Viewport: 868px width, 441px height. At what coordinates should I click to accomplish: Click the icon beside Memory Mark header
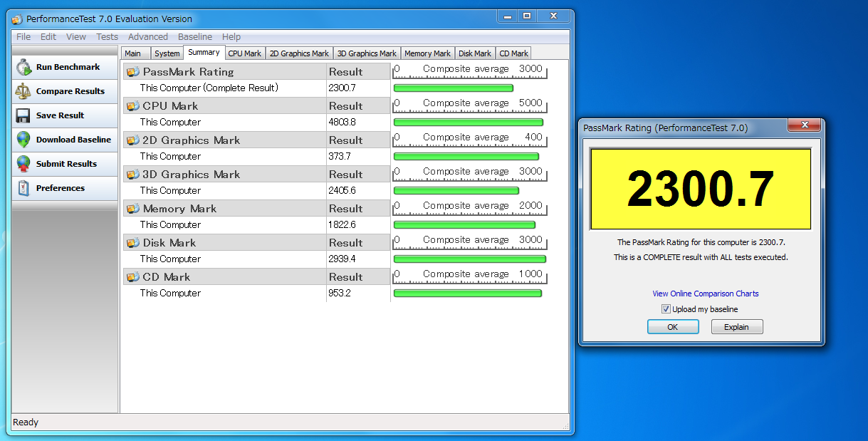pos(133,209)
